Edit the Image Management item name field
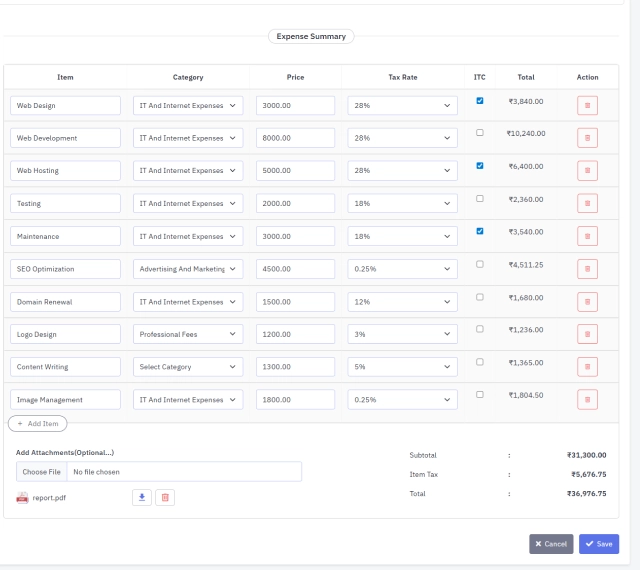This screenshot has height=570, width=640. (x=65, y=399)
